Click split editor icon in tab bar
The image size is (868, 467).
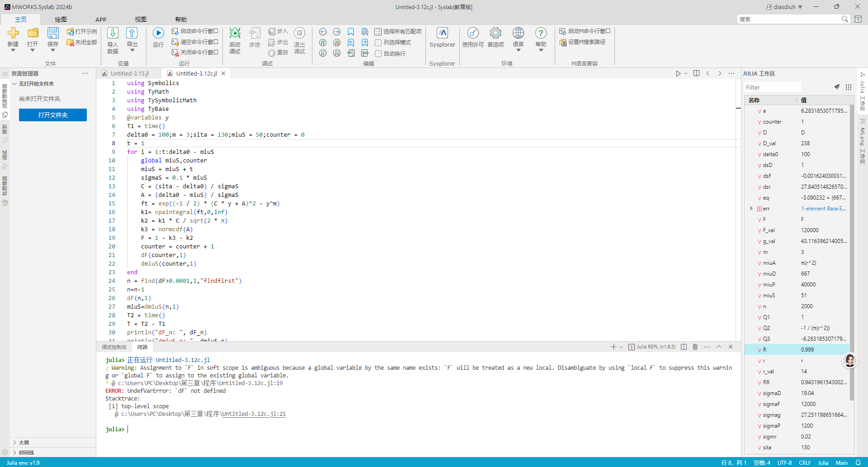coord(696,73)
